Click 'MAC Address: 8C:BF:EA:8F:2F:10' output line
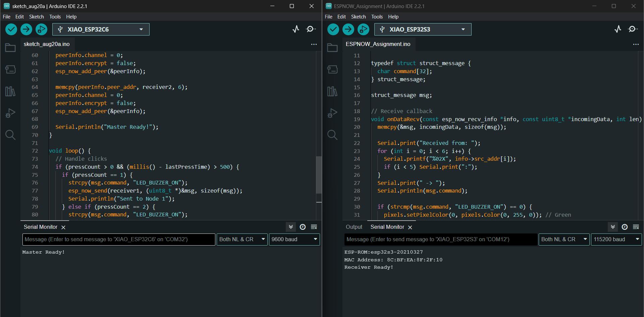Viewport: 644px width, 317px height. (393, 260)
